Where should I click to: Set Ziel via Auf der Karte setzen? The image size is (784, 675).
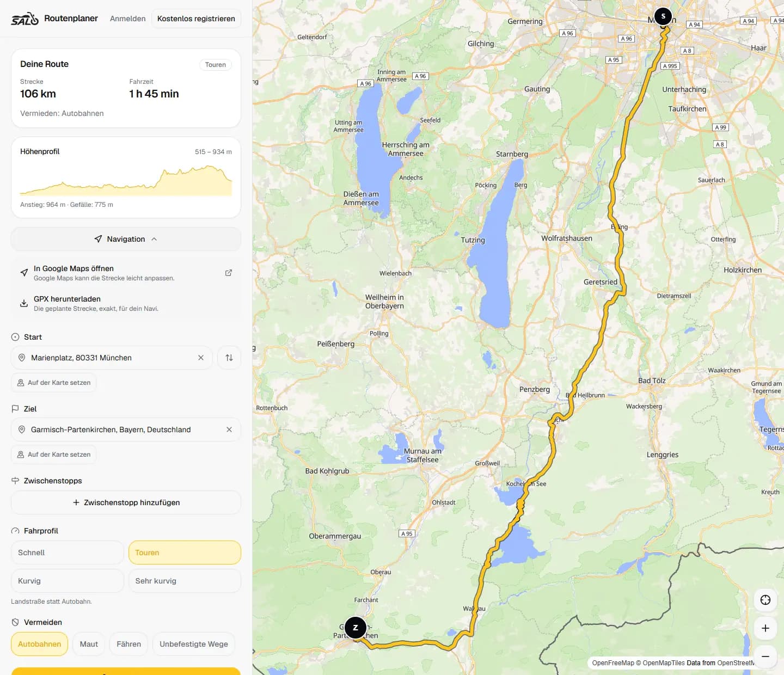pos(54,455)
